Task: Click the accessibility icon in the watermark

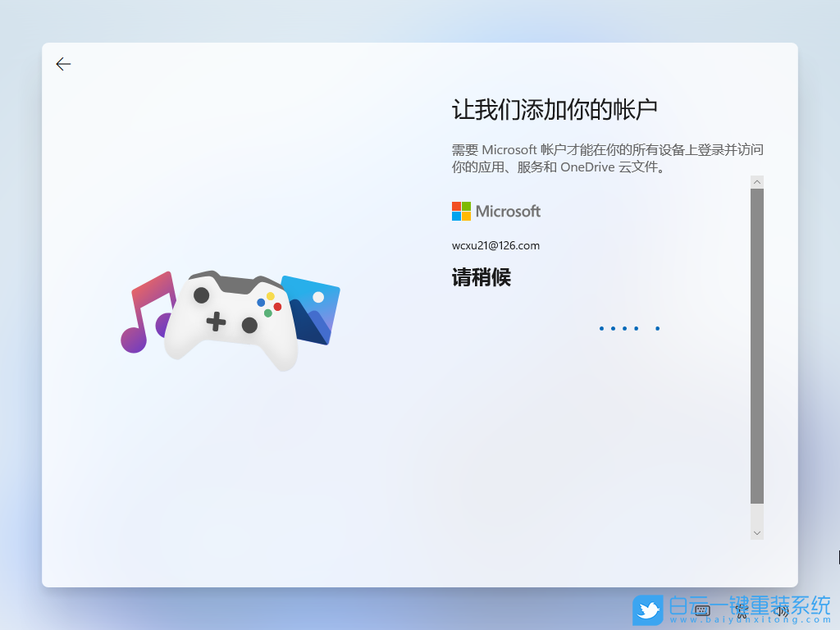Action: [x=742, y=611]
